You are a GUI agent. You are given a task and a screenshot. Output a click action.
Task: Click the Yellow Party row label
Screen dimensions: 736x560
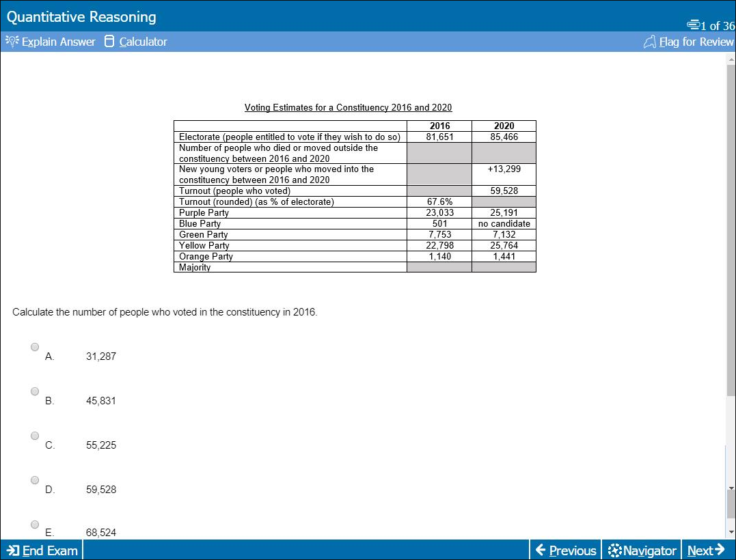click(x=204, y=245)
